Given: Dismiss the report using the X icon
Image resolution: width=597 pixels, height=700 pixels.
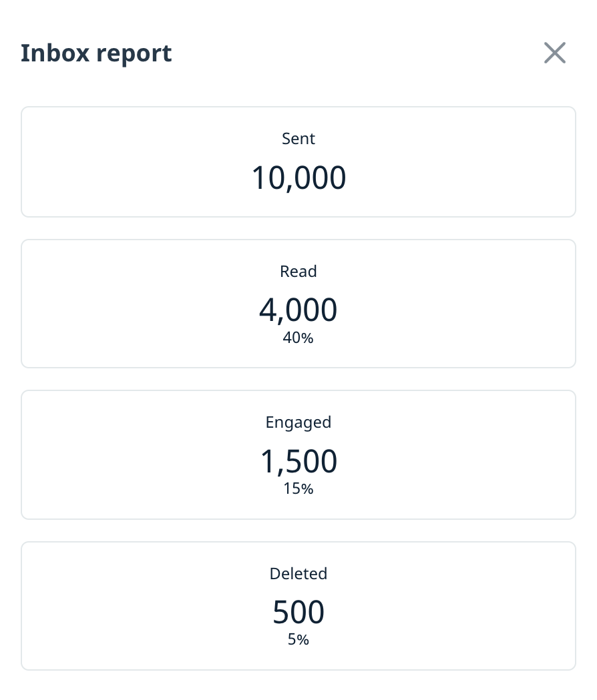Looking at the screenshot, I should click(554, 53).
